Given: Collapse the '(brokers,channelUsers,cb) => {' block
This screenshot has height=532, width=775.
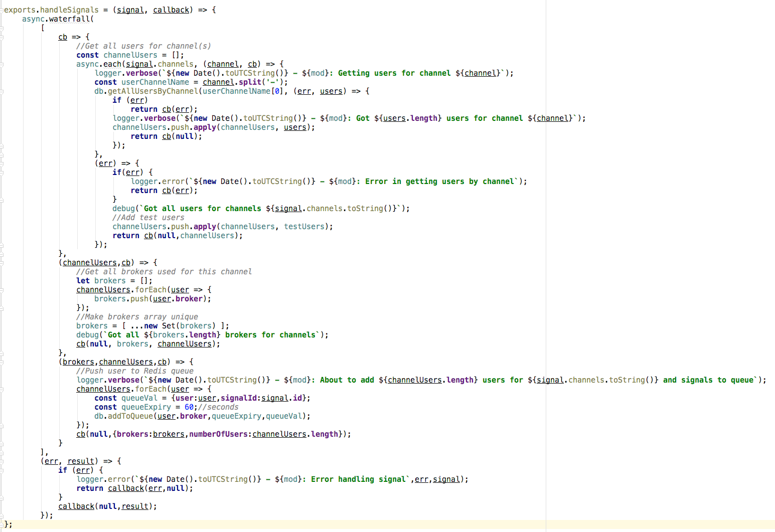Looking at the screenshot, I should pos(2,362).
